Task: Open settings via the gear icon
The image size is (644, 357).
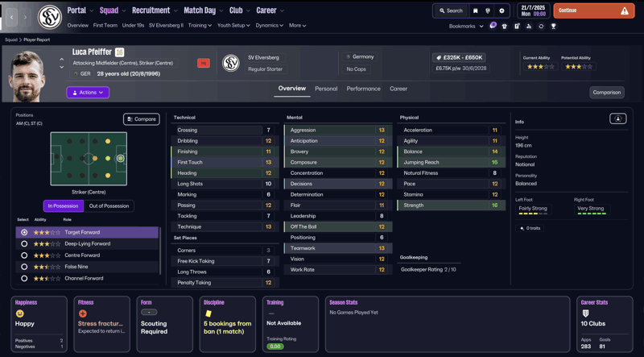Action: pyautogui.click(x=502, y=11)
